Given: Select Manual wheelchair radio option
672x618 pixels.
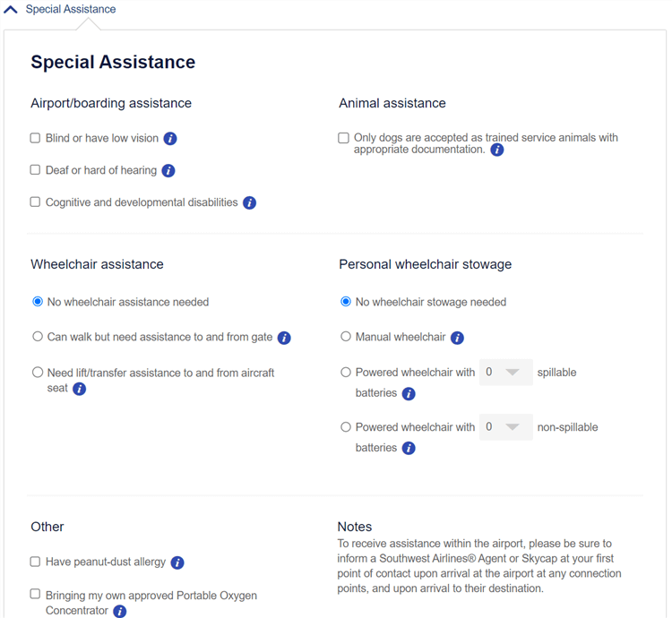Looking at the screenshot, I should 346,337.
